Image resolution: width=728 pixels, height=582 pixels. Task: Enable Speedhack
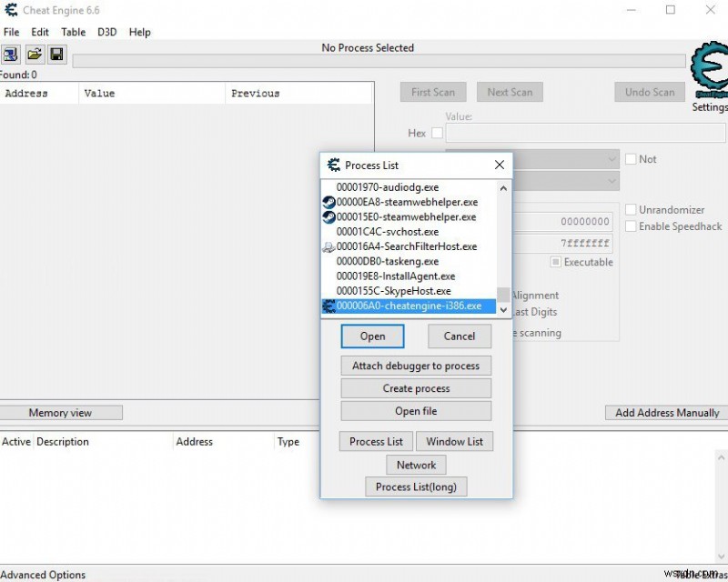click(629, 227)
